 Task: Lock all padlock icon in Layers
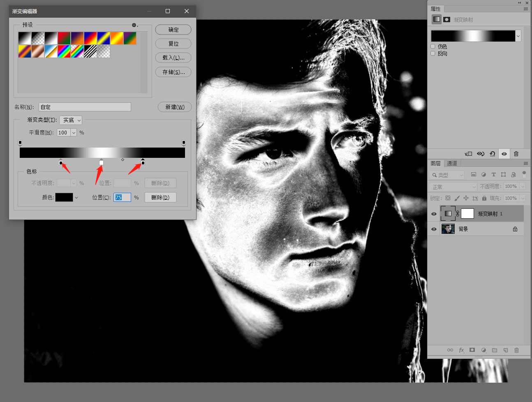(484, 198)
